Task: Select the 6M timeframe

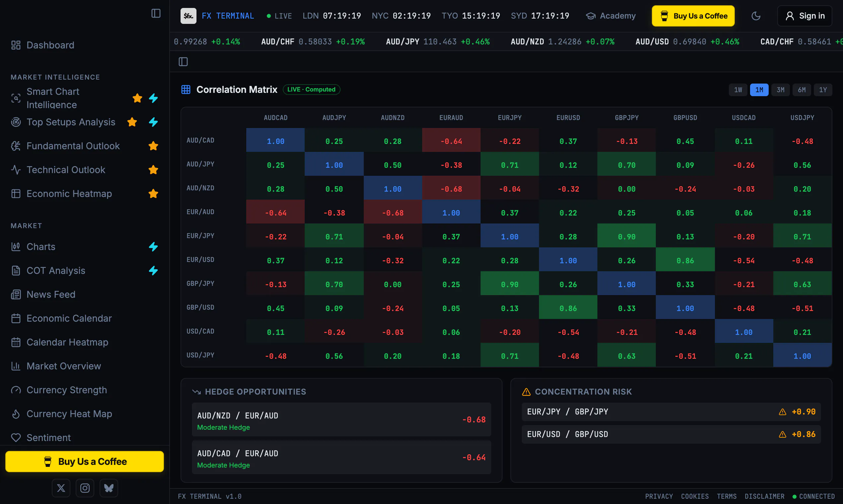Action: click(x=802, y=90)
